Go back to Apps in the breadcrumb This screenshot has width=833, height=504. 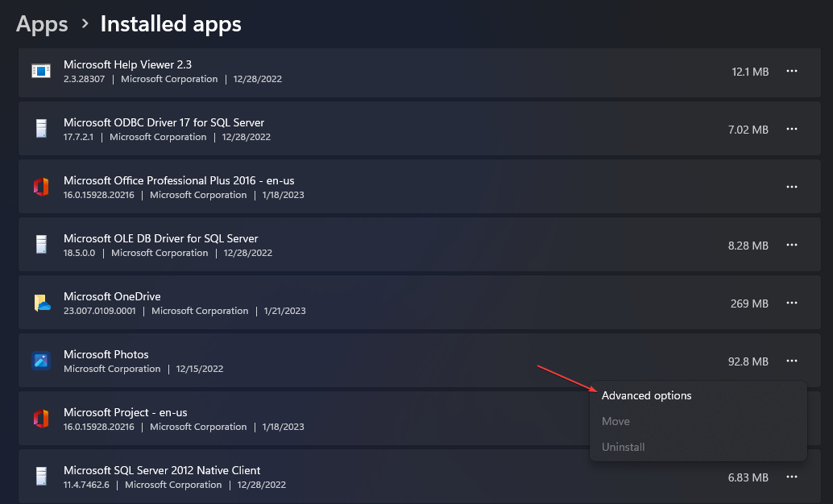point(42,24)
